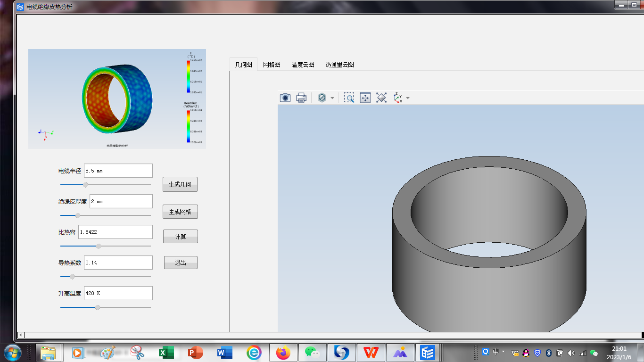Click the 导热系数 input field showing 0.14
This screenshot has width=644, height=362.
click(118, 263)
